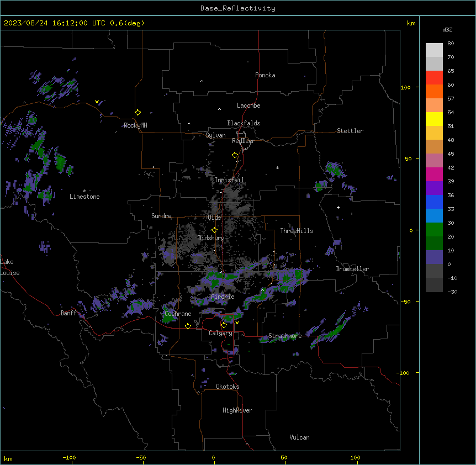Image resolution: width=476 pixels, height=465 pixels.
Task: Pick the sky blue 30-33 dBZ legend swatch
Action: (x=434, y=216)
